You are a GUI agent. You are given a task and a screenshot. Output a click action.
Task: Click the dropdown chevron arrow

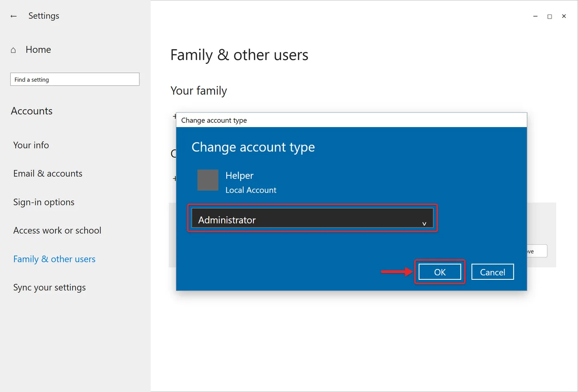point(424,224)
